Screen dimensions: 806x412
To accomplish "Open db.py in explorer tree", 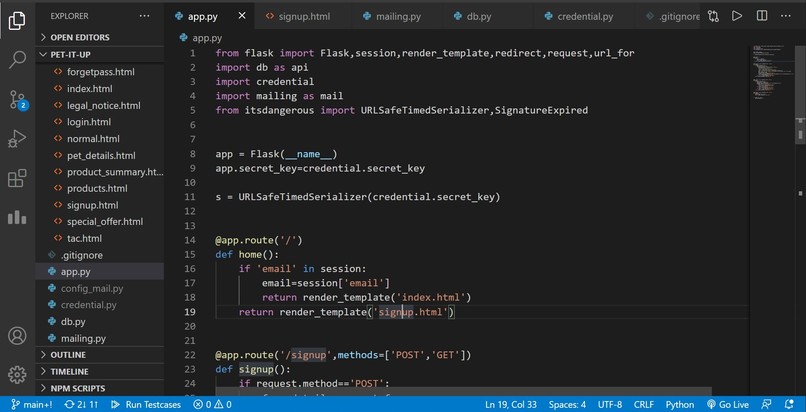I will (x=100, y=322).
